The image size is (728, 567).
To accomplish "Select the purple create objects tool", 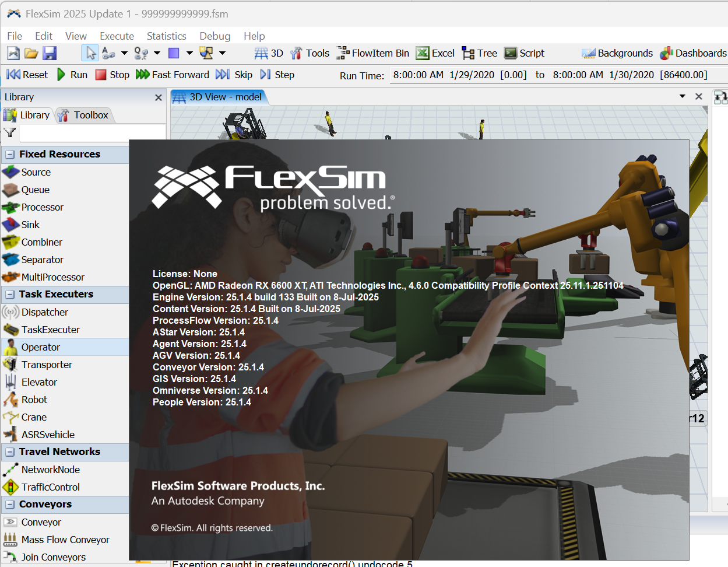I will tap(174, 53).
